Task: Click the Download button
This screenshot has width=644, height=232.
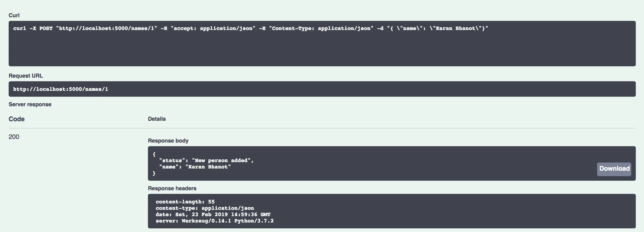Action: coord(614,169)
